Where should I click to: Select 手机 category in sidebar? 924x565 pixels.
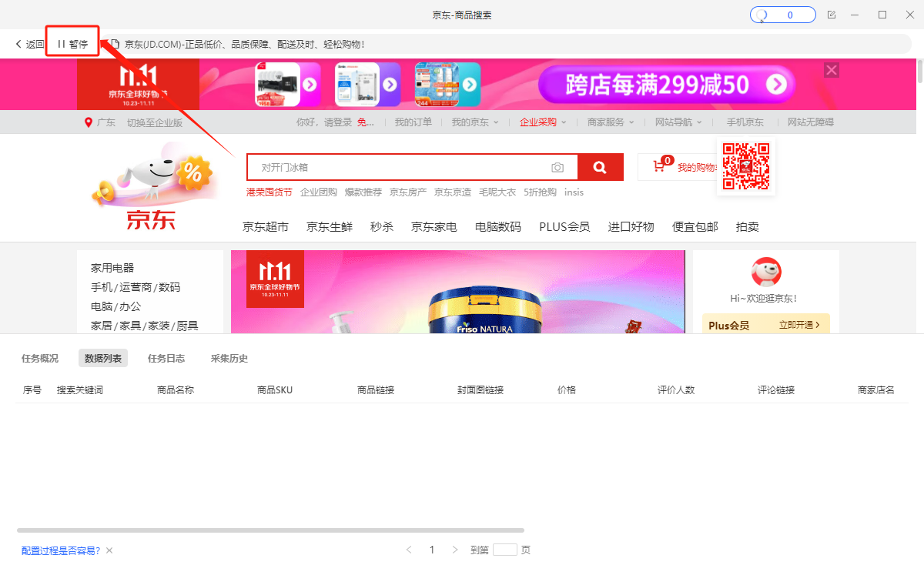click(101, 287)
